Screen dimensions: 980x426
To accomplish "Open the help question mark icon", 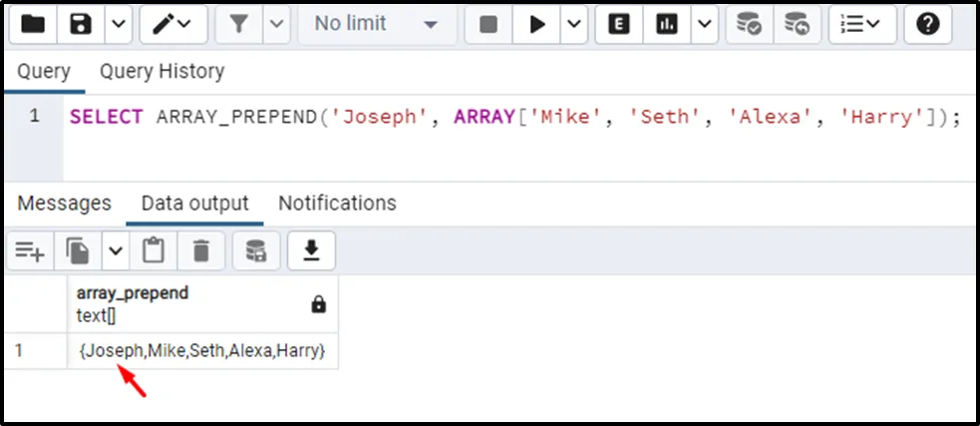I will click(x=927, y=24).
